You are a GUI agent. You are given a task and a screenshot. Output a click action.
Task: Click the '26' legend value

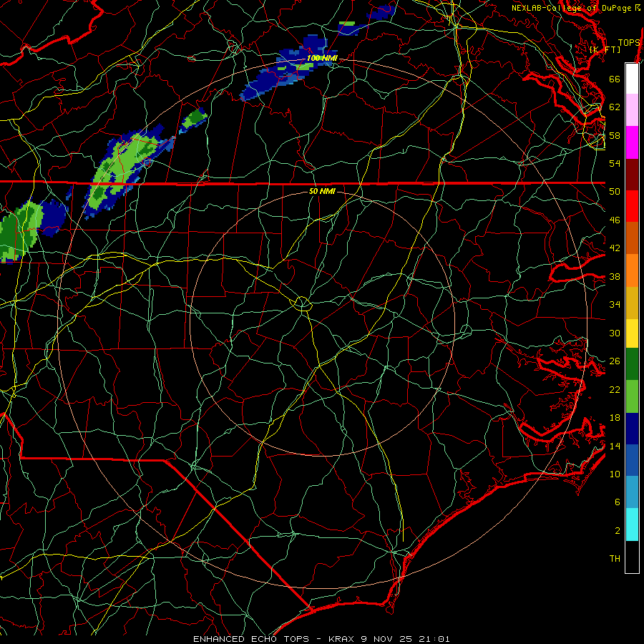tap(615, 361)
